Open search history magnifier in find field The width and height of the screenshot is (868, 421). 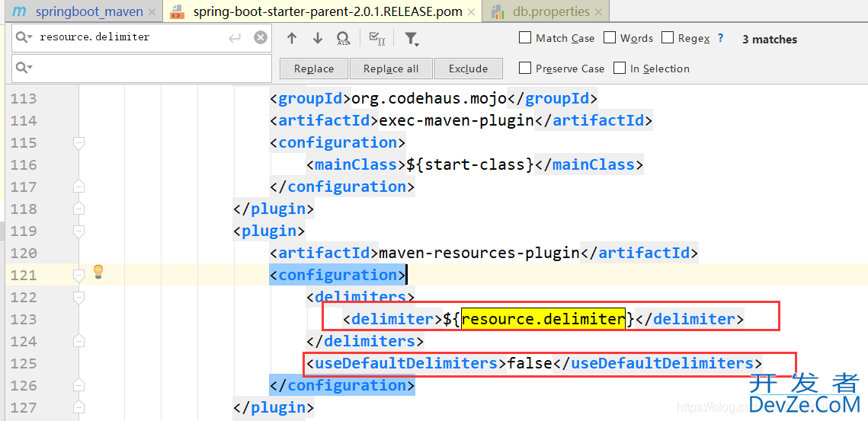coord(24,37)
